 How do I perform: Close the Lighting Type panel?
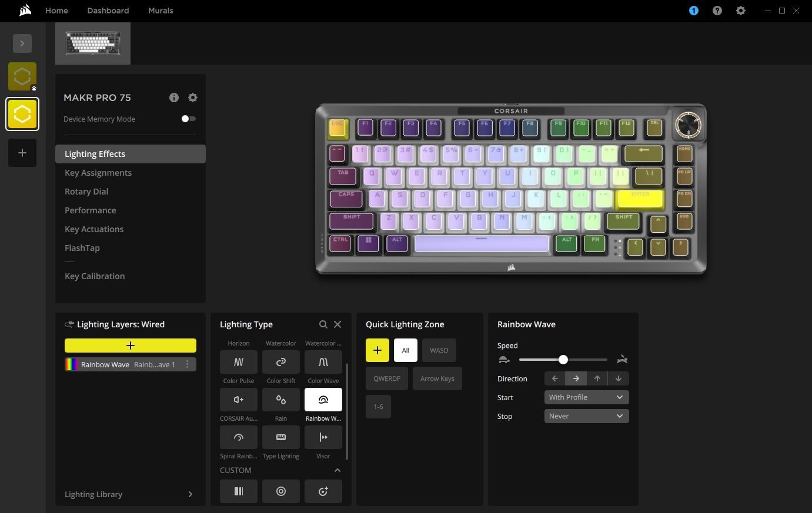pyautogui.click(x=338, y=324)
